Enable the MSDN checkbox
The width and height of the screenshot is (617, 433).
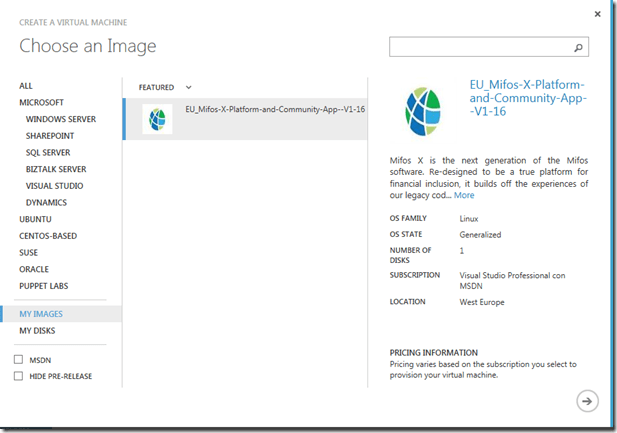[x=19, y=359]
